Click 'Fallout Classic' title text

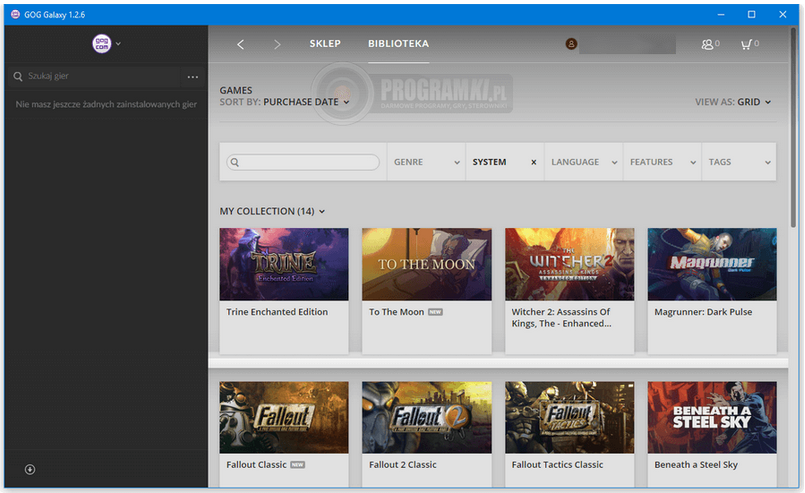tap(256, 465)
